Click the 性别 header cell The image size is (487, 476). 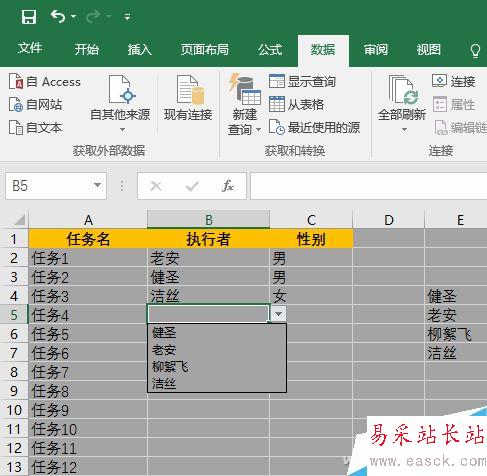311,239
